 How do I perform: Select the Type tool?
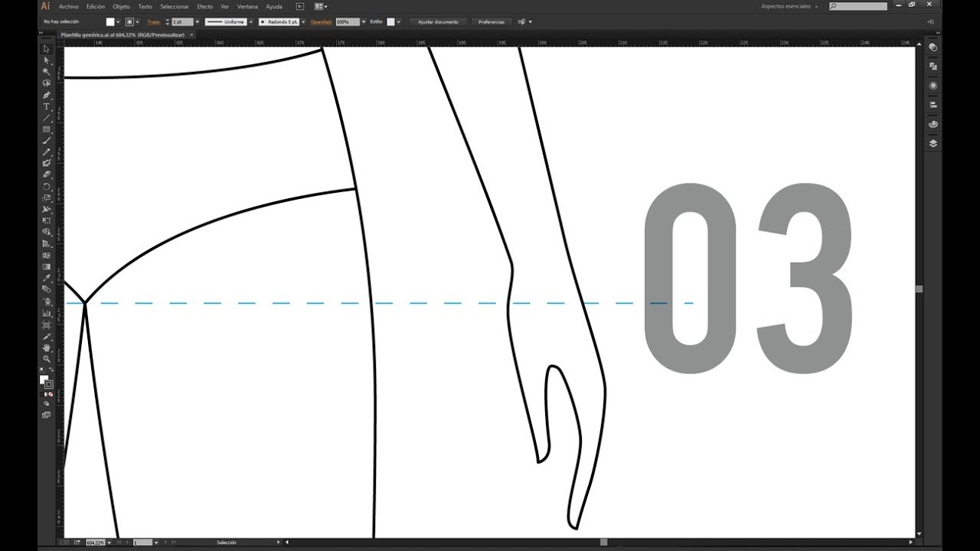[47, 106]
